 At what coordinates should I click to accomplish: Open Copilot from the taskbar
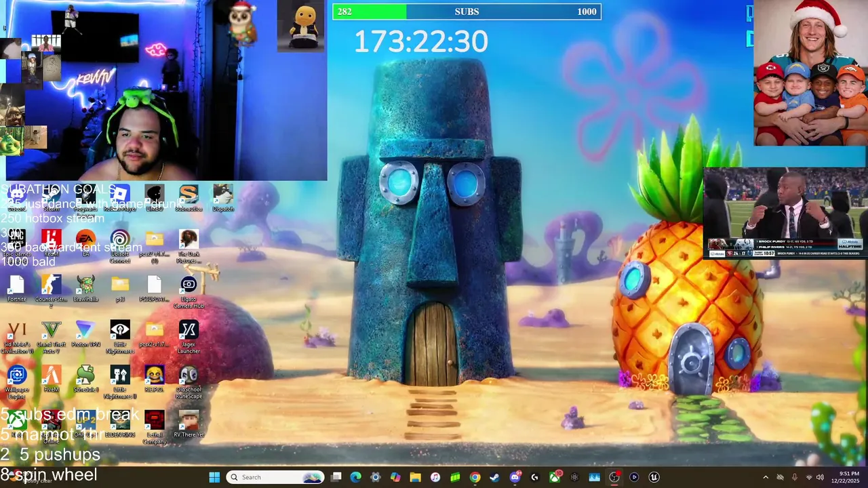[x=395, y=477]
